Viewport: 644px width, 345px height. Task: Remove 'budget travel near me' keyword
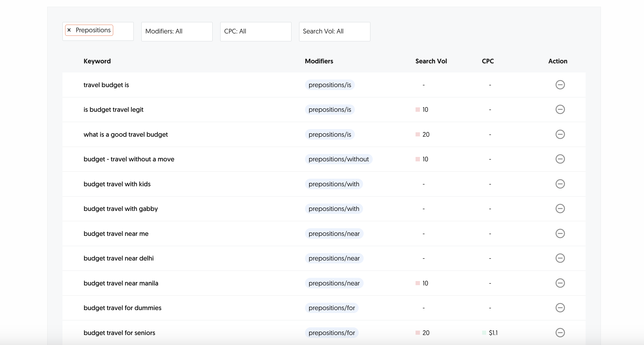[560, 234]
